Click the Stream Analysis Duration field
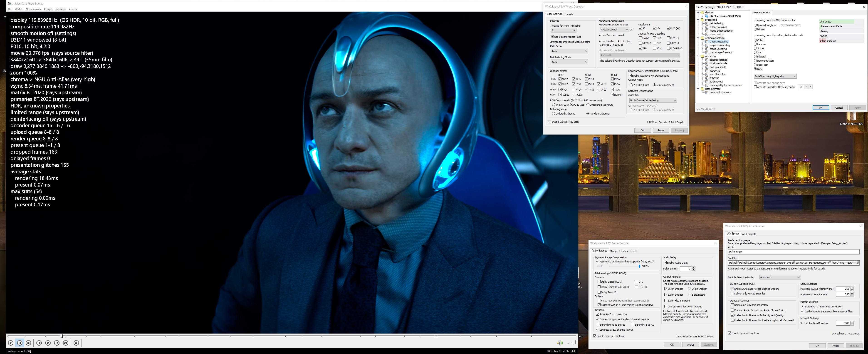This screenshot has width=868, height=354. (843, 323)
